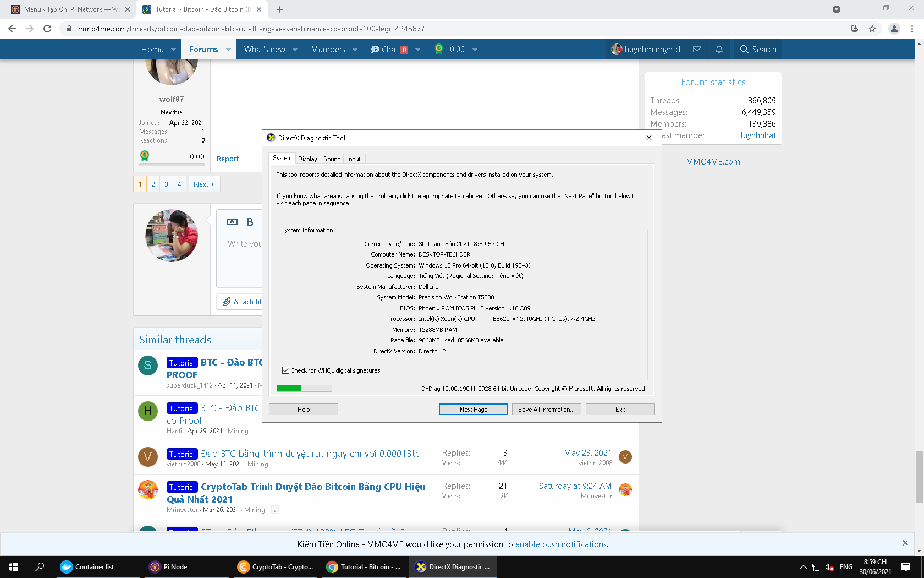Open the Windows Start menu
This screenshot has height=578, width=924.
pyautogui.click(x=13, y=567)
